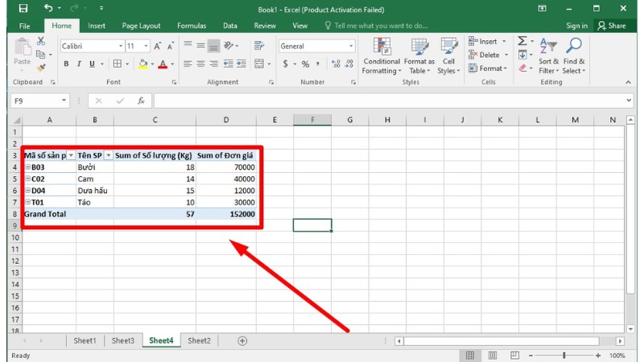Expand the font name Calibri dropdown
The image size is (644, 362).
point(121,46)
